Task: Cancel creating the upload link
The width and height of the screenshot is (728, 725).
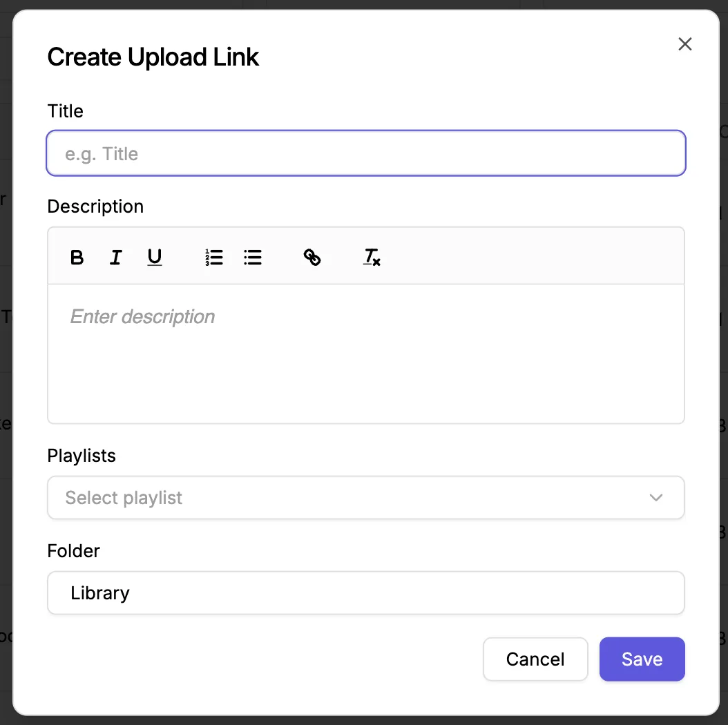Action: click(535, 659)
